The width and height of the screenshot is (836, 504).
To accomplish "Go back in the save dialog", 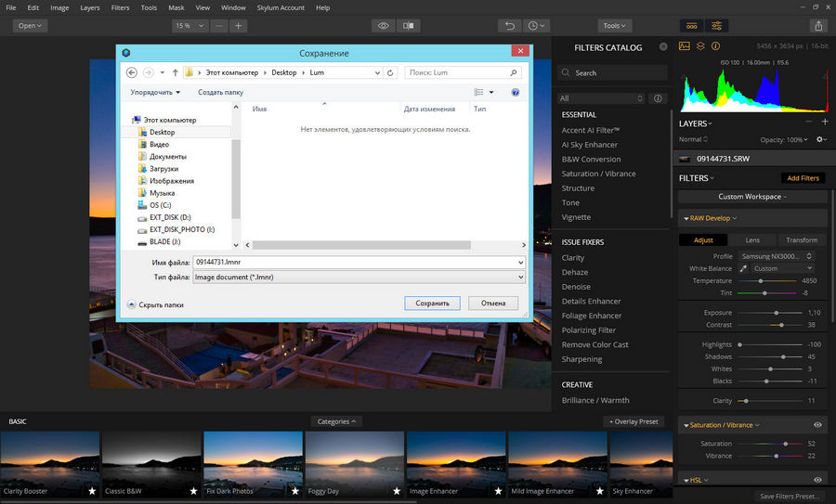I will coord(132,72).
